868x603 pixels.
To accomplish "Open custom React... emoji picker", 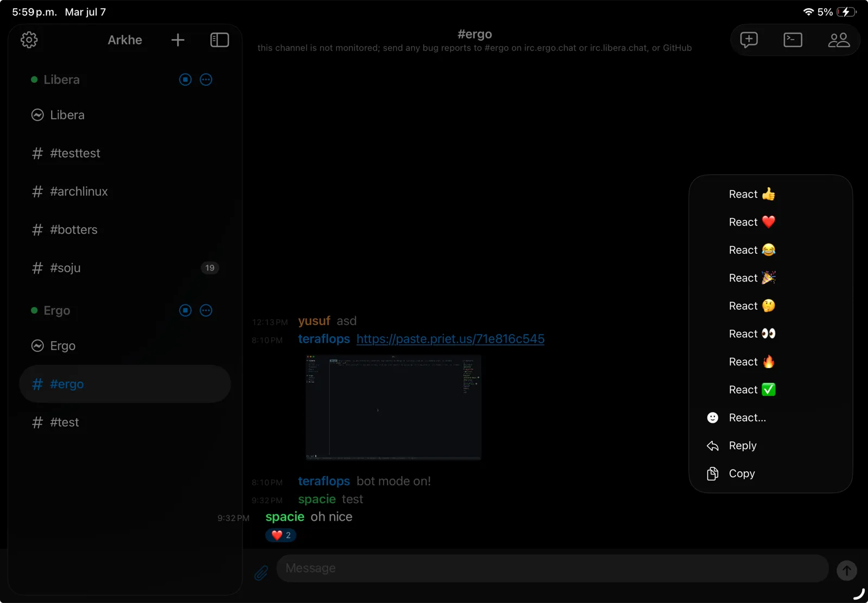I will click(x=770, y=418).
